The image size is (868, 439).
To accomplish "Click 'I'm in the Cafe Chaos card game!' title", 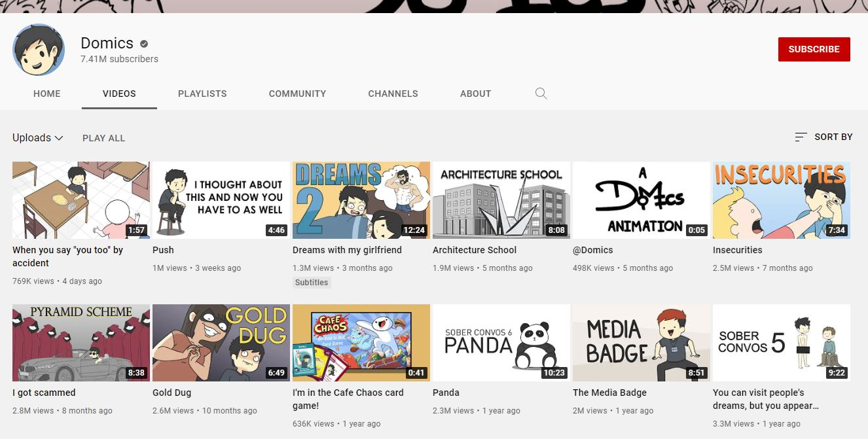I will (x=348, y=399).
